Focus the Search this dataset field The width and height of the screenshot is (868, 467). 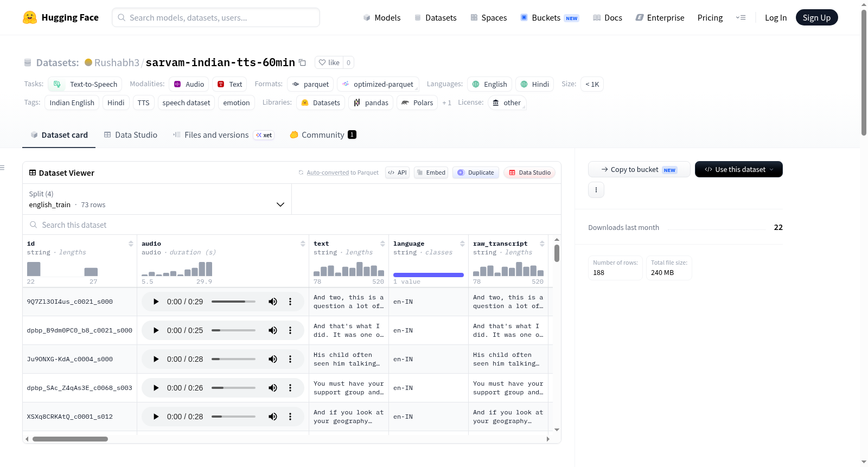pyautogui.click(x=292, y=225)
